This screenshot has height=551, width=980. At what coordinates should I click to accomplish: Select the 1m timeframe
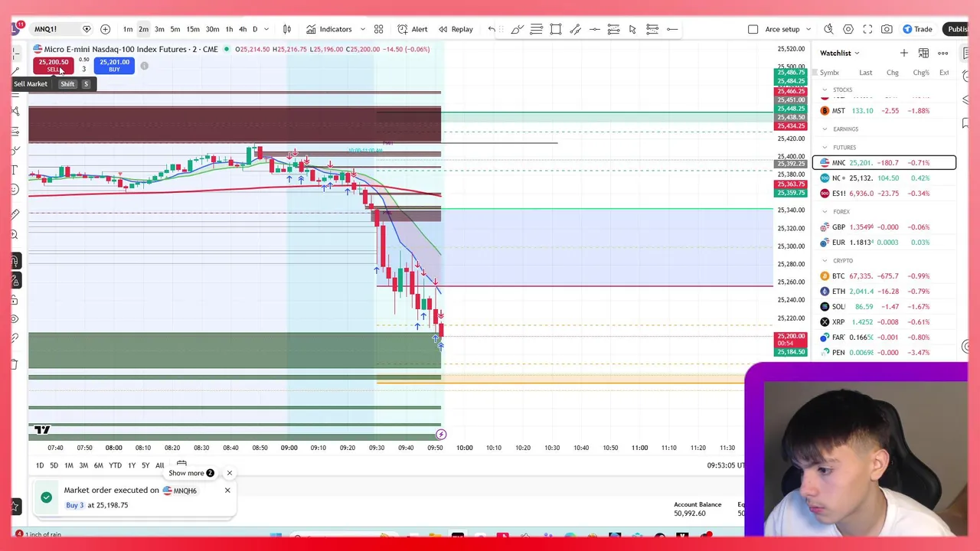tap(128, 29)
